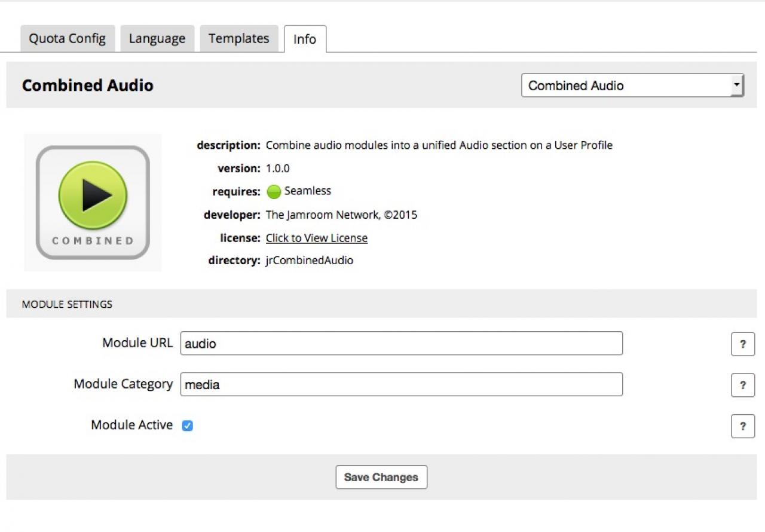Open help for Module Active setting
Image resolution: width=765 pixels, height=532 pixels.
coord(742,426)
